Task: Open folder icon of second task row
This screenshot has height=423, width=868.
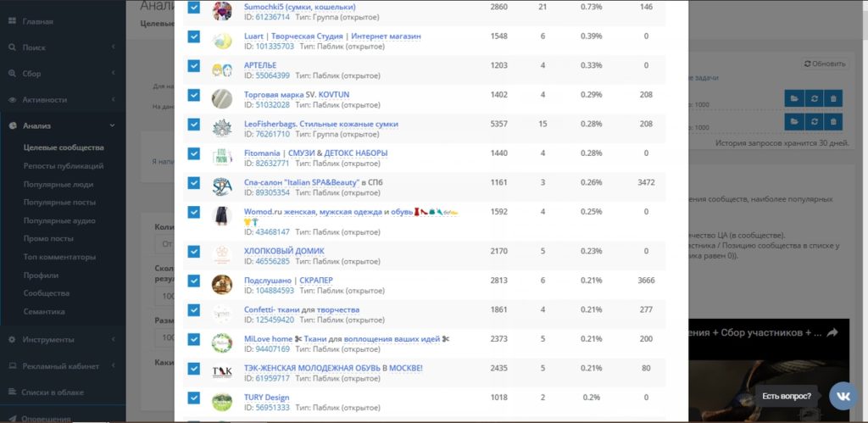Action: tap(793, 122)
